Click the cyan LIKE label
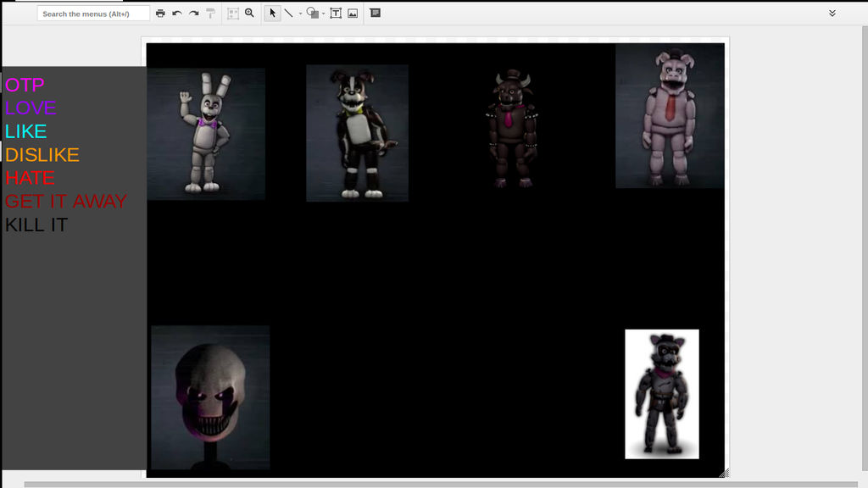 click(26, 131)
